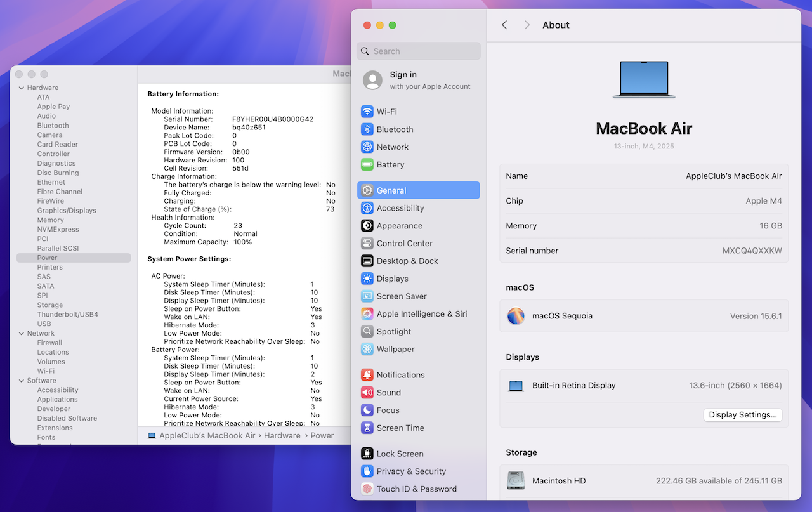Viewport: 812px width, 512px height.
Task: Select Camera under Hardware
Action: pos(49,135)
